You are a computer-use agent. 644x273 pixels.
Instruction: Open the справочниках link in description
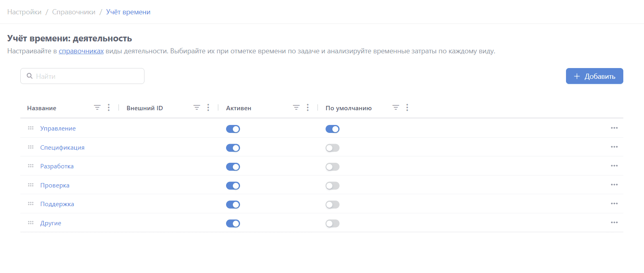81,51
